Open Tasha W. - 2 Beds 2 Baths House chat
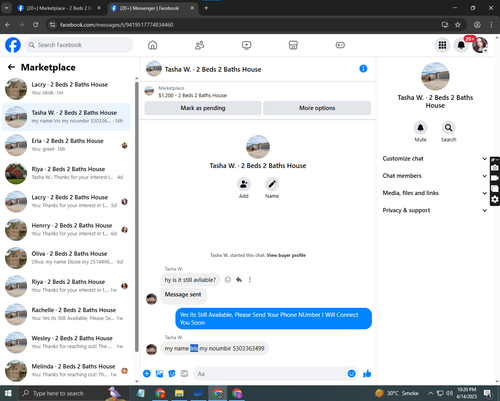Viewport: 500px width, 401px height. click(67, 117)
